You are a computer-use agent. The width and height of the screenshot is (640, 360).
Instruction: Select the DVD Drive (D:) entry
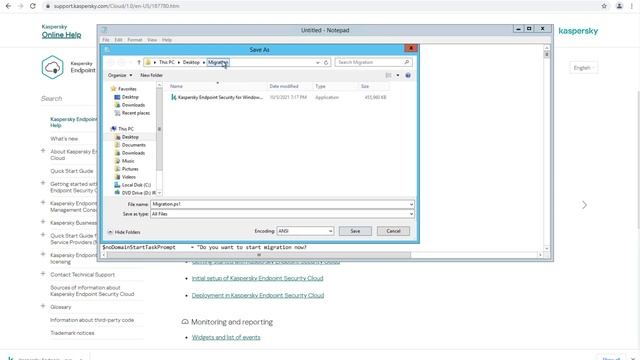pyautogui.click(x=138, y=193)
